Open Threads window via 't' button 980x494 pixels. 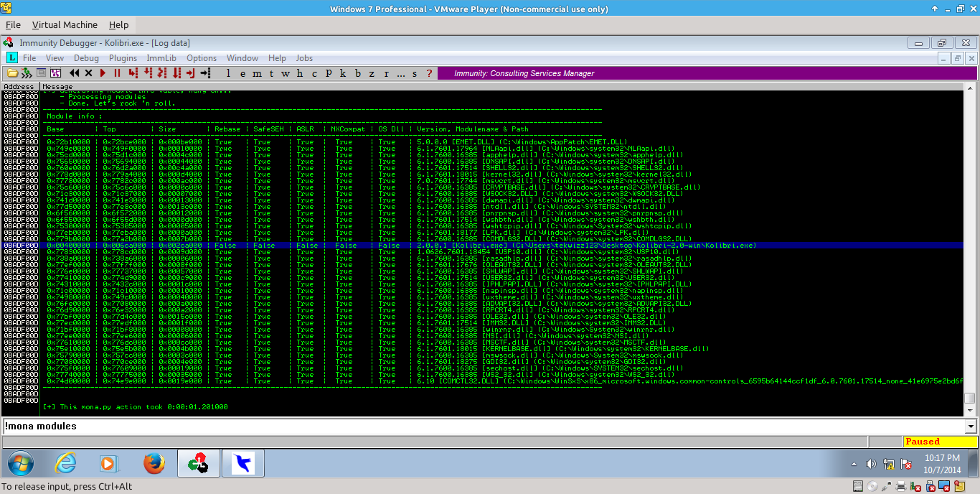271,73
